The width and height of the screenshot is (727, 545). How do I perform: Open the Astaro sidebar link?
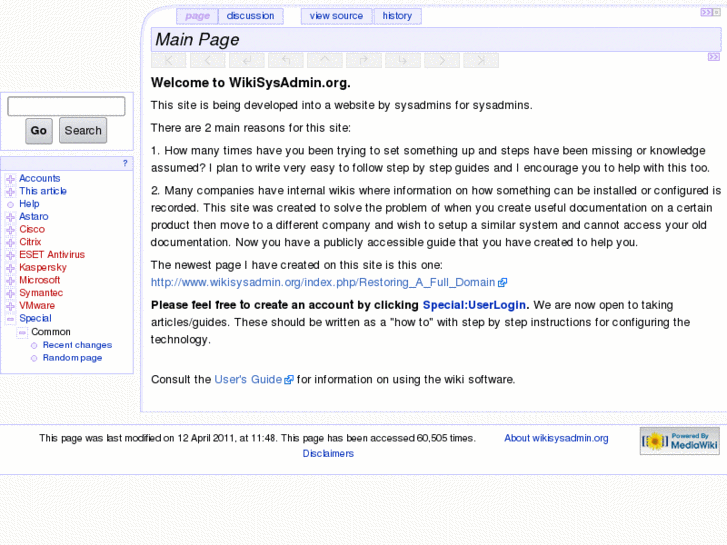(34, 217)
